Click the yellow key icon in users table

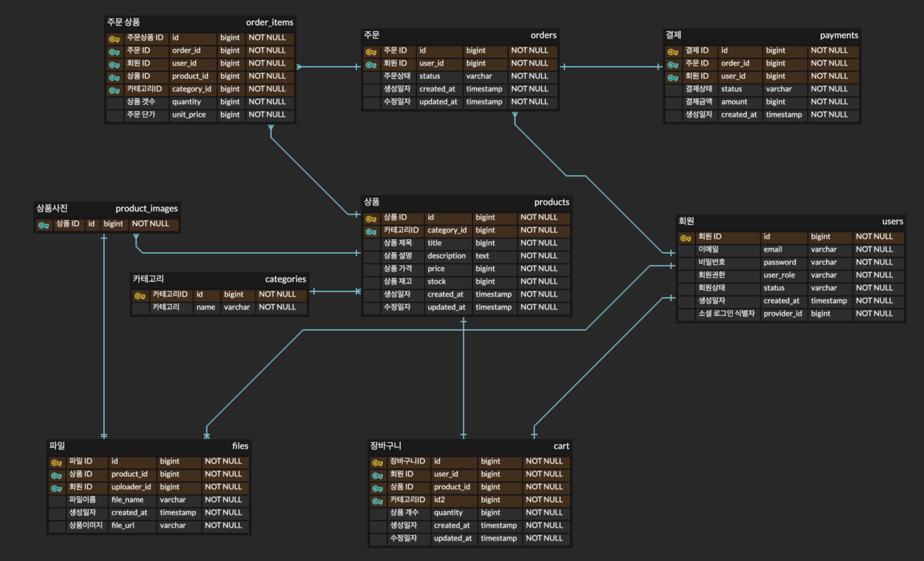click(x=685, y=238)
